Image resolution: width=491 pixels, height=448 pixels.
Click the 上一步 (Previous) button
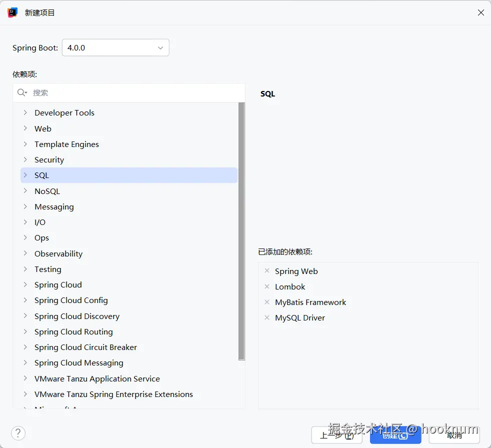(x=336, y=435)
